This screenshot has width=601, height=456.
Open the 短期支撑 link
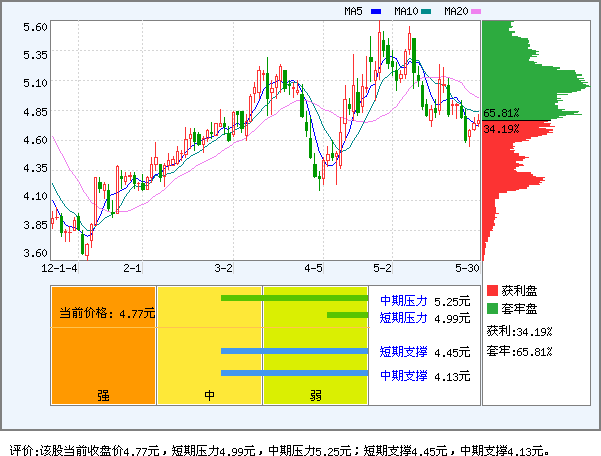click(x=404, y=352)
